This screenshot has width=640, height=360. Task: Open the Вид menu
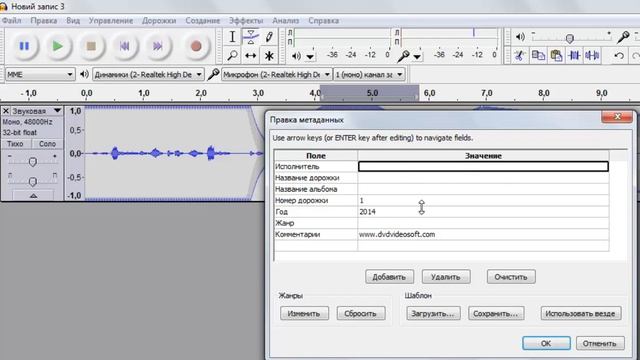(x=73, y=20)
